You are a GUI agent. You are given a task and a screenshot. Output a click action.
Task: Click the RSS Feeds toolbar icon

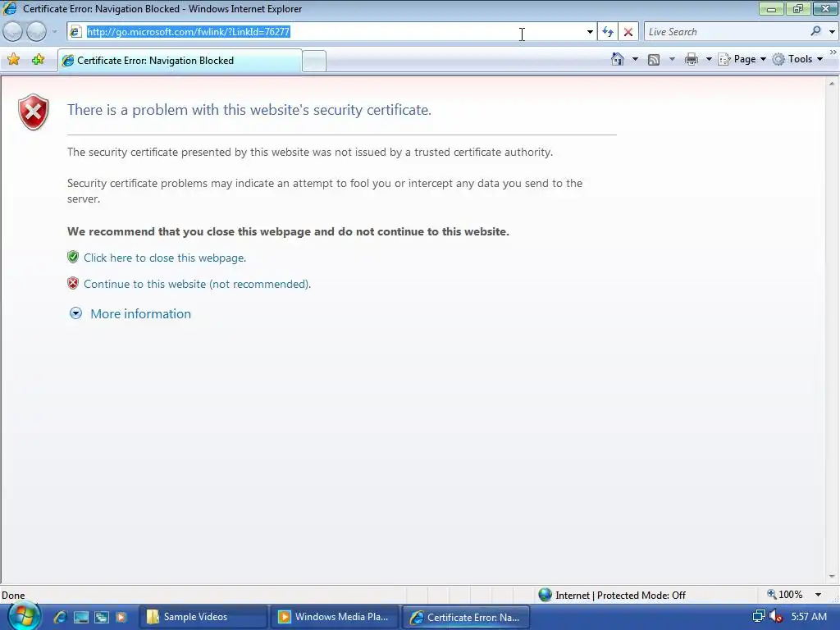[654, 59]
